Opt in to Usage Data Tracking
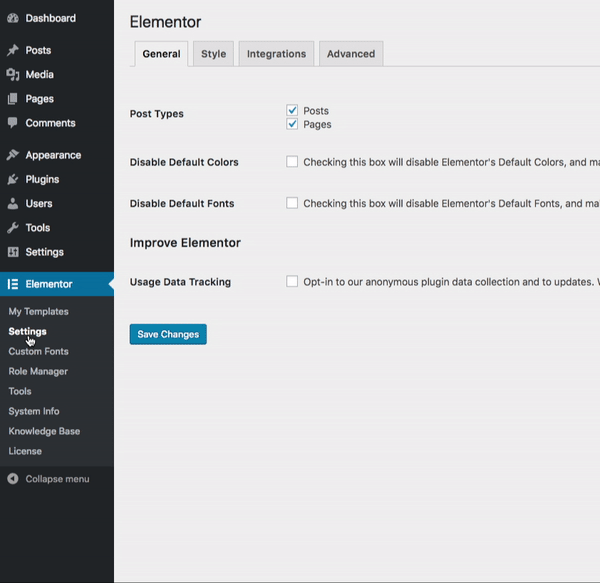The width and height of the screenshot is (600, 583). (x=292, y=281)
